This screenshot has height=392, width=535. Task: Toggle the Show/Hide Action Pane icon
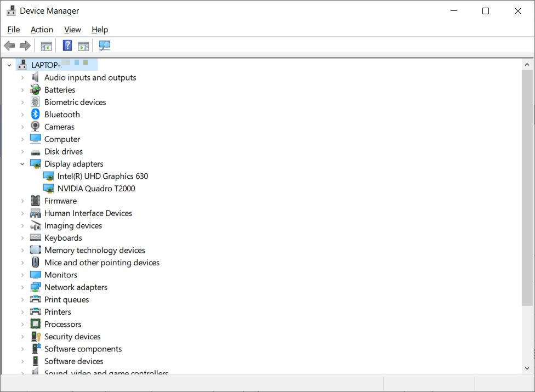(83, 46)
